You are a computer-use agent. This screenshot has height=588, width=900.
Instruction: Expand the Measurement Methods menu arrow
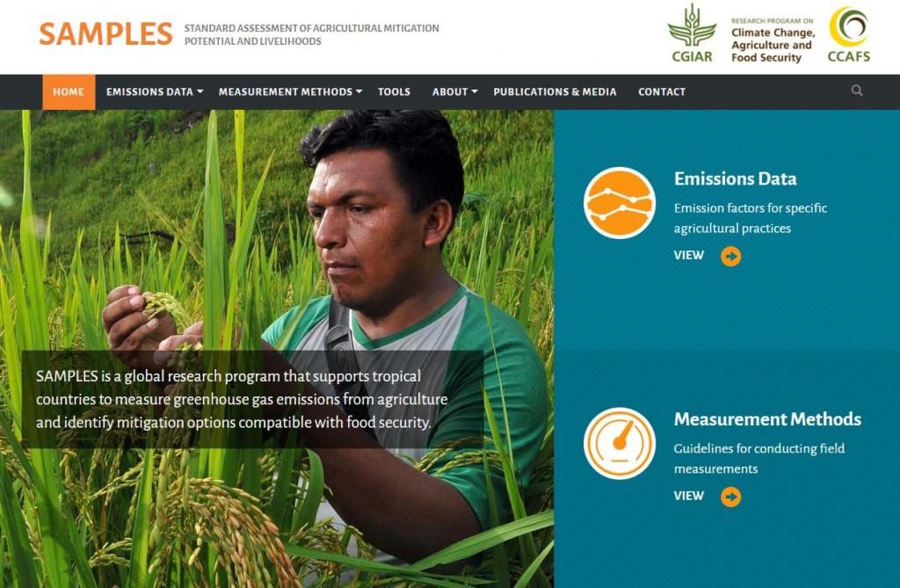[x=359, y=91]
